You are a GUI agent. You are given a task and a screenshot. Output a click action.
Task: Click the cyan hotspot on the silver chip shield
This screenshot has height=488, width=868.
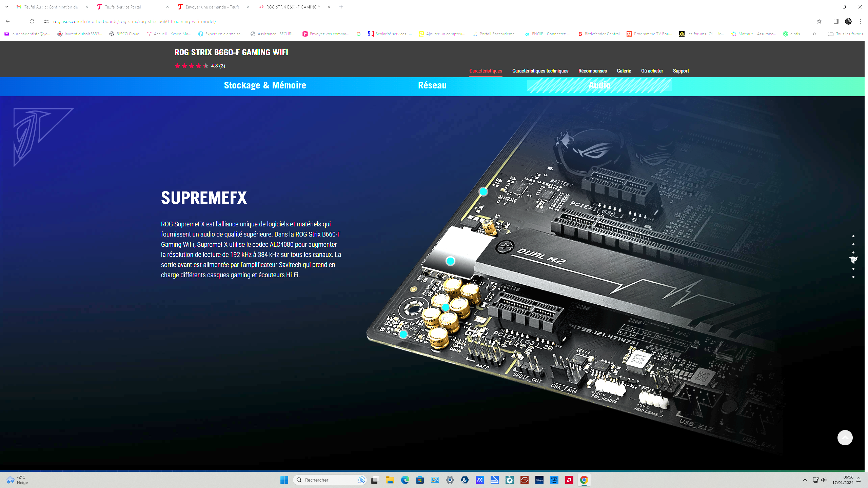[x=450, y=261]
